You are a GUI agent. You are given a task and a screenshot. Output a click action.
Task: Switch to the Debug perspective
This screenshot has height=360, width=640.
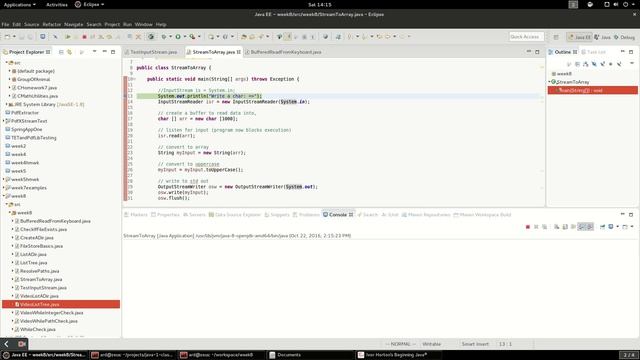[x=624, y=37]
